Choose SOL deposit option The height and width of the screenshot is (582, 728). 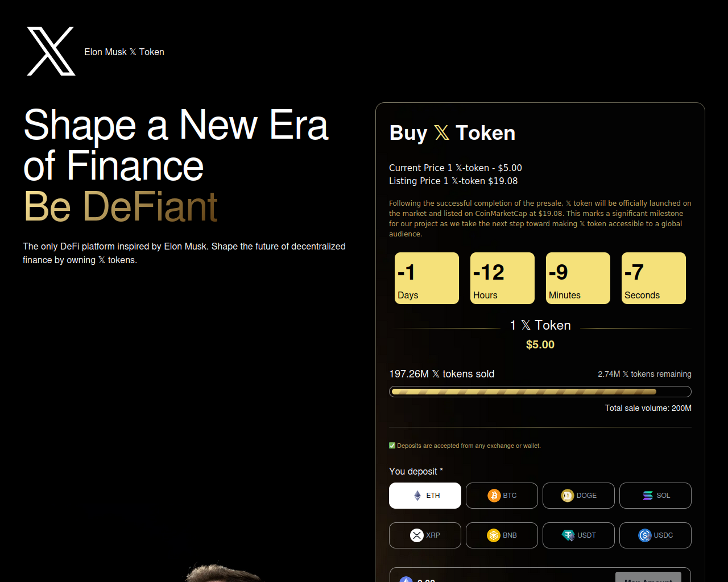[x=655, y=496]
